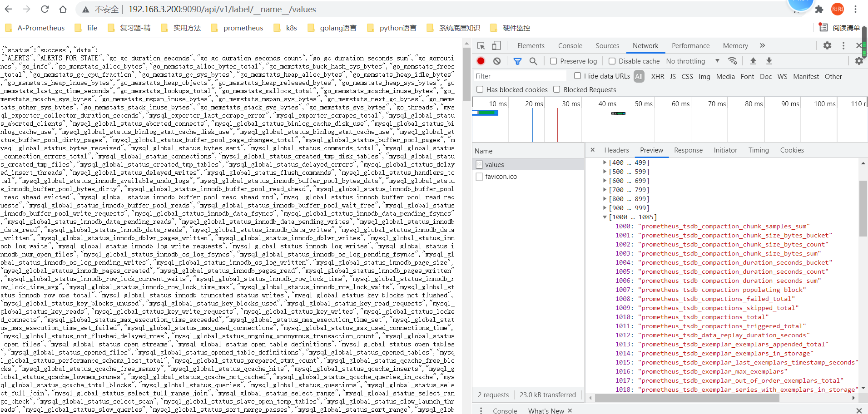Toggle the network filter funnel icon

(517, 61)
